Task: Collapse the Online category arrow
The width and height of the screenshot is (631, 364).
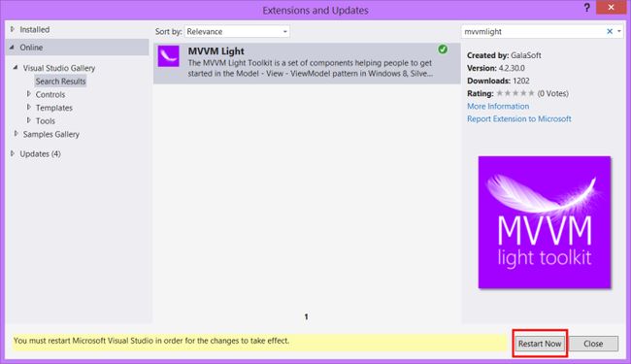Action: (12, 48)
